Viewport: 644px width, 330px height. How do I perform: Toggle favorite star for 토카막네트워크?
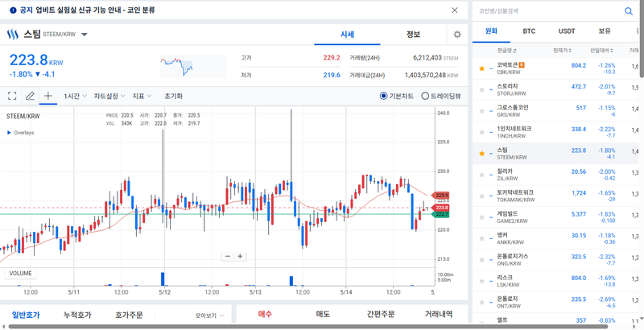481,196
